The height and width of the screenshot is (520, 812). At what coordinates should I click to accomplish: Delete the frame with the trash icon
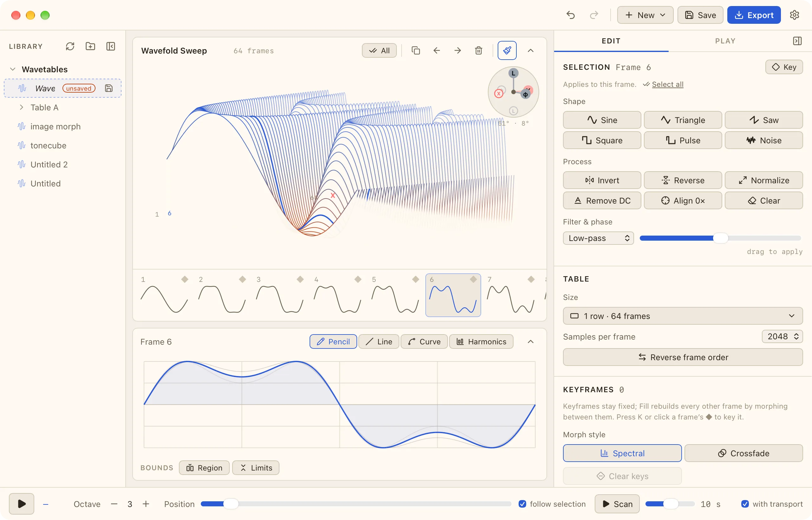coord(479,51)
